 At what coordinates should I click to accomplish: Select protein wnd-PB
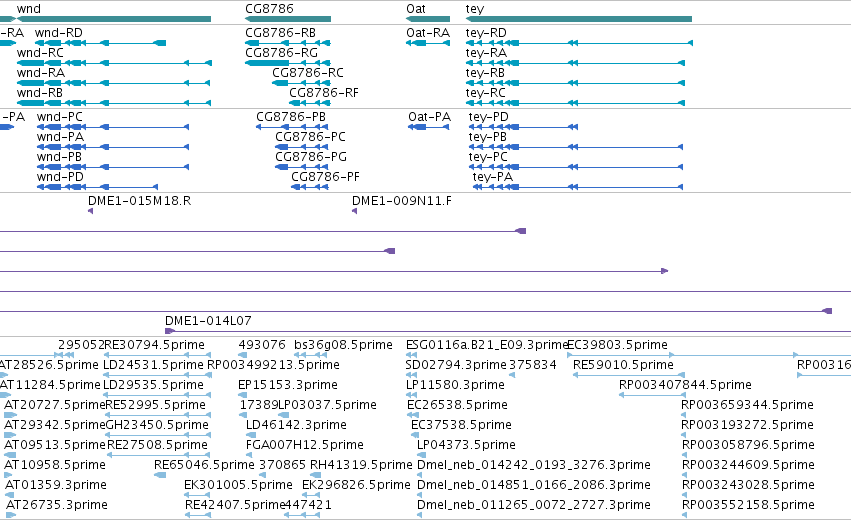pos(59,157)
